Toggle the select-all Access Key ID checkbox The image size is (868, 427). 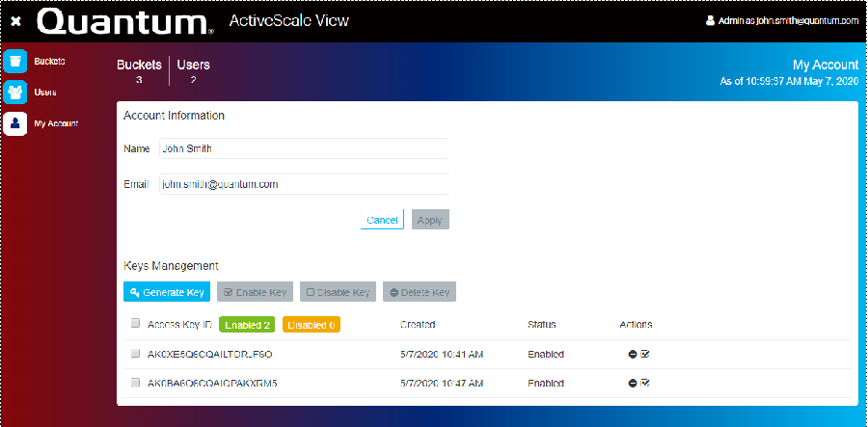[x=136, y=324]
